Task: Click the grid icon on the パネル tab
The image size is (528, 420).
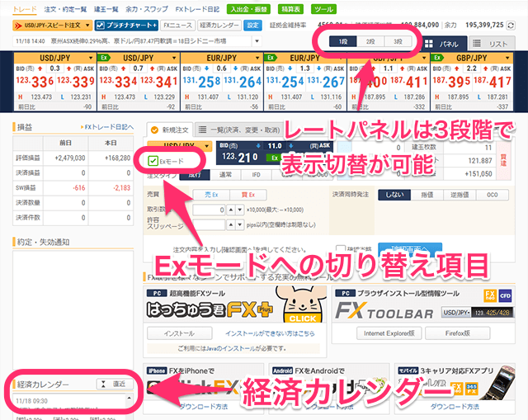Action: click(429, 44)
